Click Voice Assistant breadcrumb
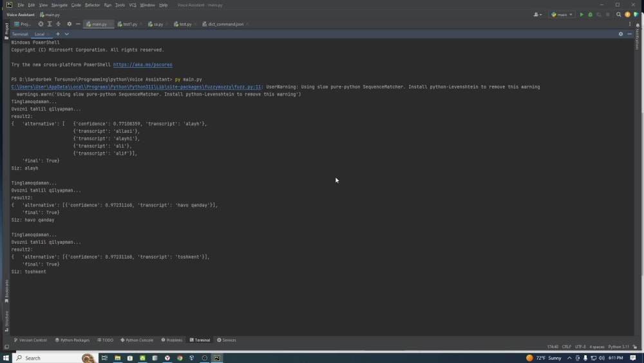 pyautogui.click(x=21, y=15)
